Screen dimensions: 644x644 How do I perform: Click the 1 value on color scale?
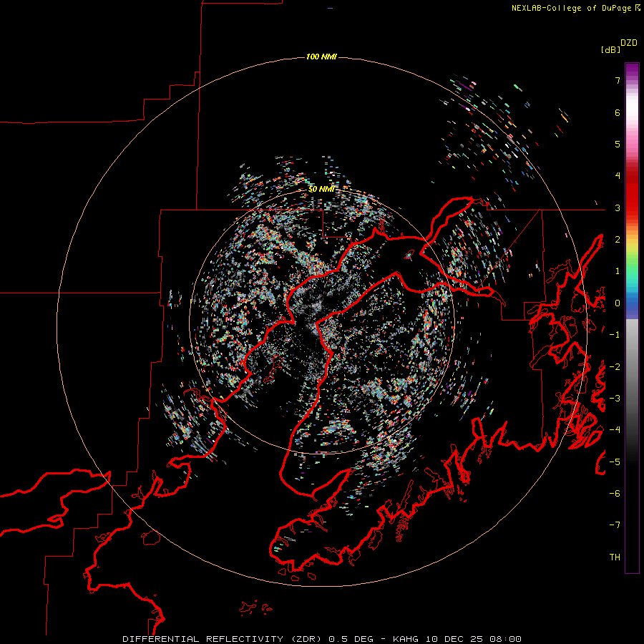coord(618,271)
